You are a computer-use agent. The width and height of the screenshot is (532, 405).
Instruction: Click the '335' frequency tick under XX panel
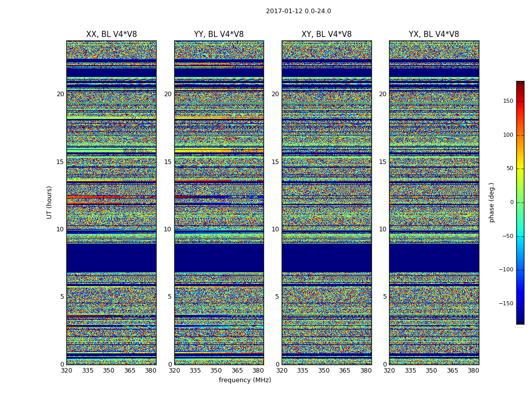click(88, 371)
